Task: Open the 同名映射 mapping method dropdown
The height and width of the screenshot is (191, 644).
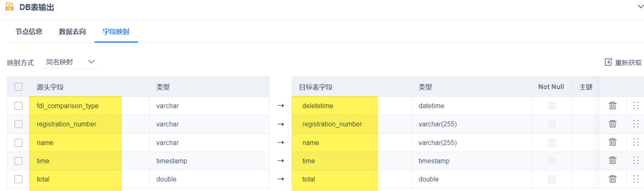Action: point(70,62)
